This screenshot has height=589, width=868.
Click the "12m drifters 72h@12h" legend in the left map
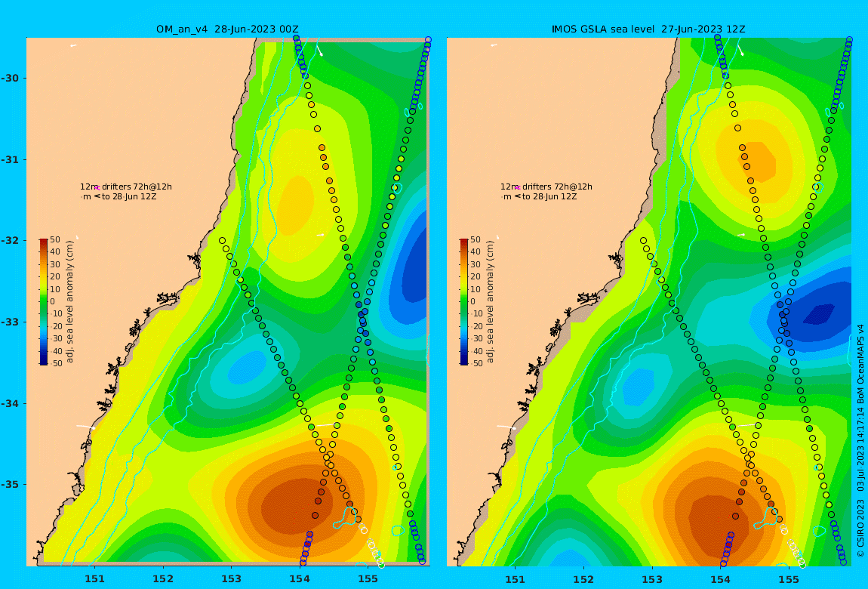point(126,187)
